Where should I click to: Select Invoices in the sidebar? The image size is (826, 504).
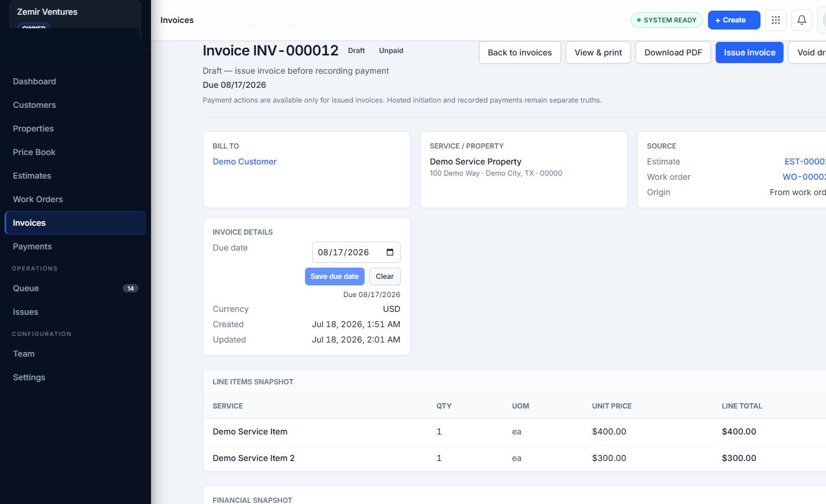[75, 223]
